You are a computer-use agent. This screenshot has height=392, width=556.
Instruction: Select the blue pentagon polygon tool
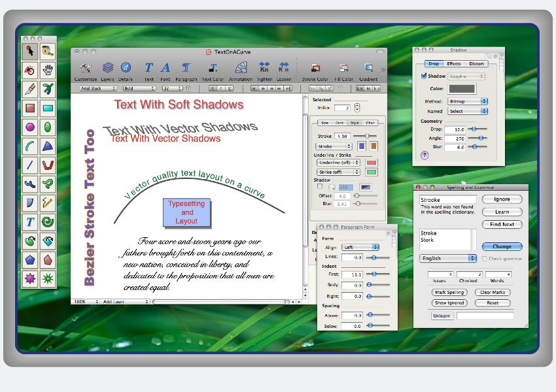click(x=30, y=260)
